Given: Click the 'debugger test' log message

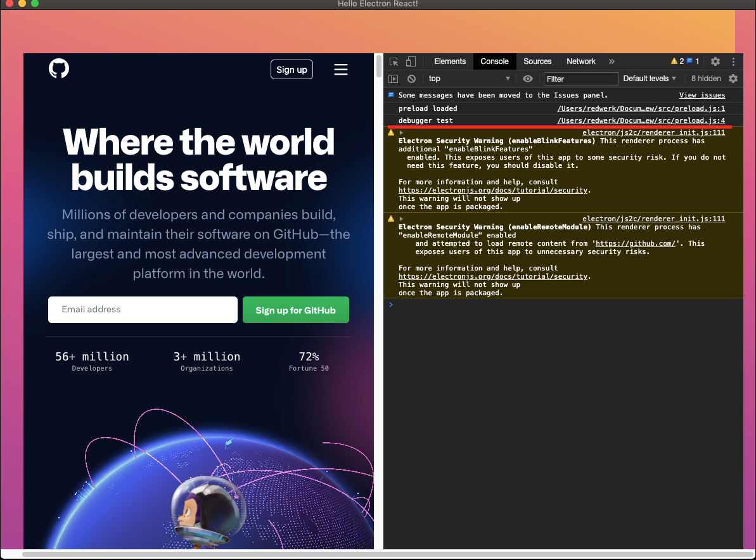Looking at the screenshot, I should [426, 120].
